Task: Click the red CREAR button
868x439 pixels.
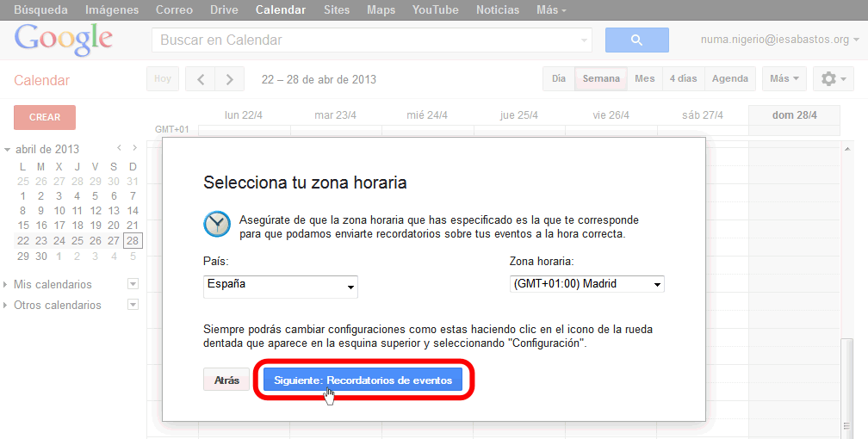Action: (45, 117)
